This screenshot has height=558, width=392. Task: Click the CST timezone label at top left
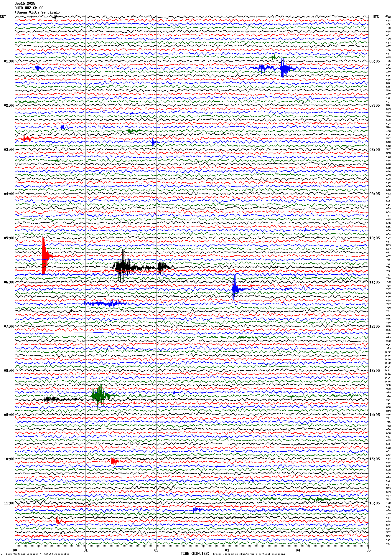pyautogui.click(x=3, y=17)
